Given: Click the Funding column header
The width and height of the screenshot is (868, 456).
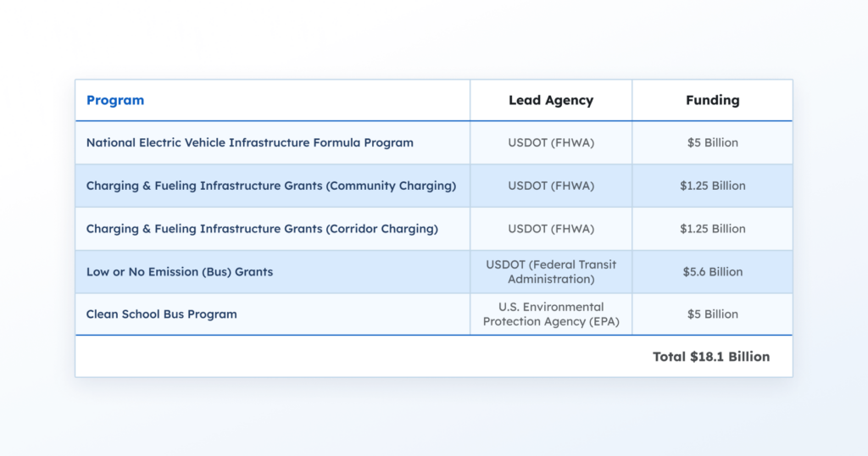Looking at the screenshot, I should 712,100.
